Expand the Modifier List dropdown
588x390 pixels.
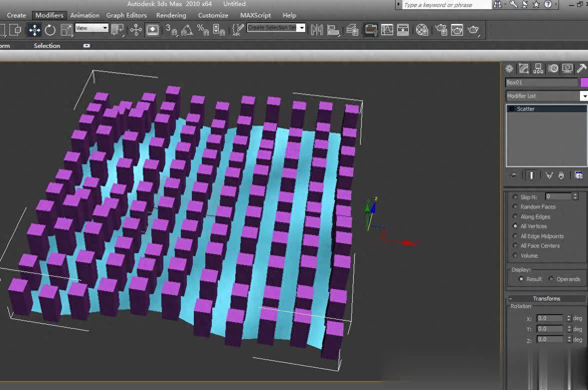click(x=584, y=96)
